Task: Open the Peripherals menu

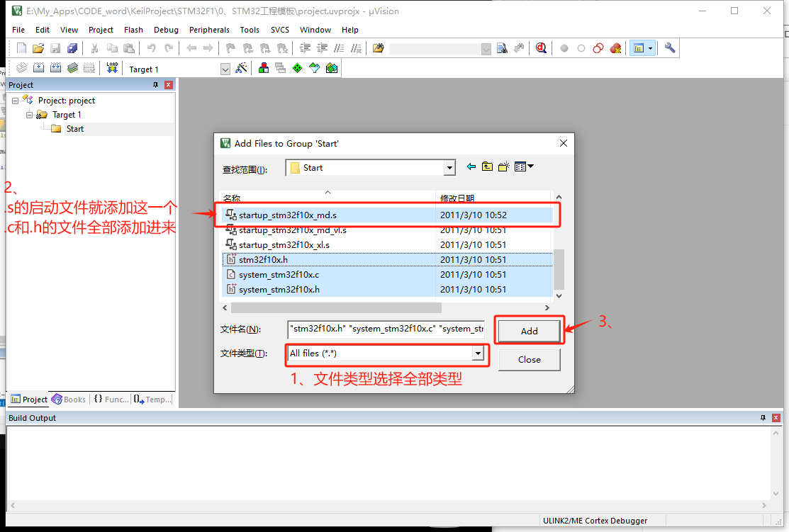Action: click(x=209, y=30)
